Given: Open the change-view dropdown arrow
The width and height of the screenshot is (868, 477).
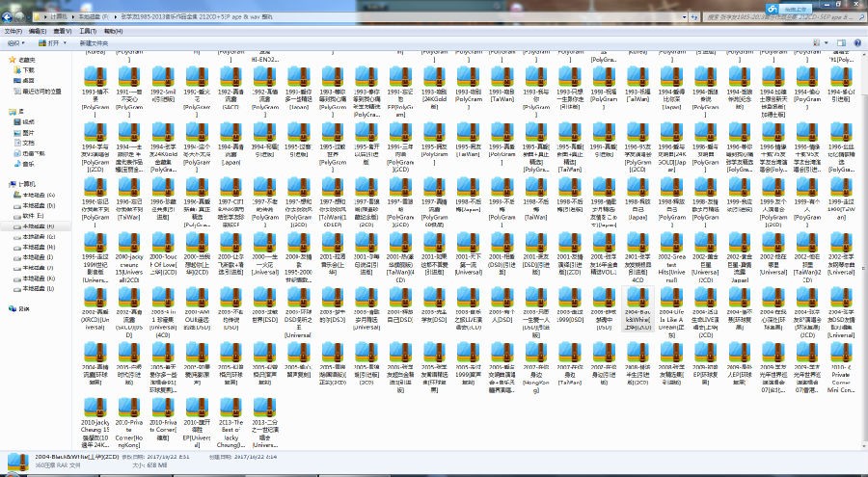Looking at the screenshot, I should (x=827, y=42).
